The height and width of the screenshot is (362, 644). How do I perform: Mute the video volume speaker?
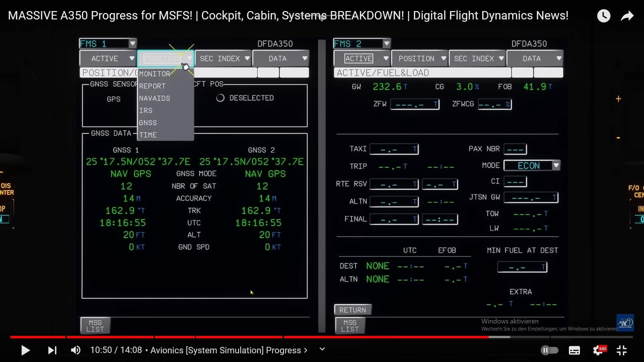coord(75,350)
